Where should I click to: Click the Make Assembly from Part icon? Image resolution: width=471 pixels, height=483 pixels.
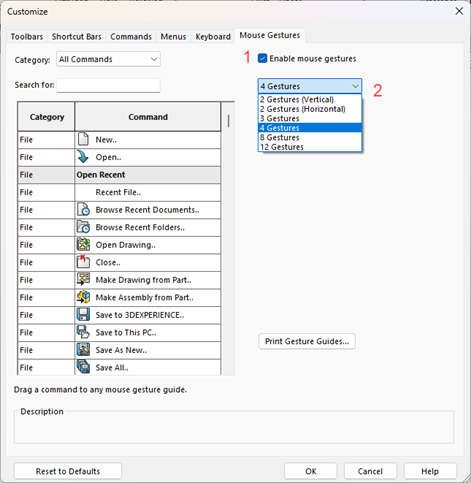point(83,297)
